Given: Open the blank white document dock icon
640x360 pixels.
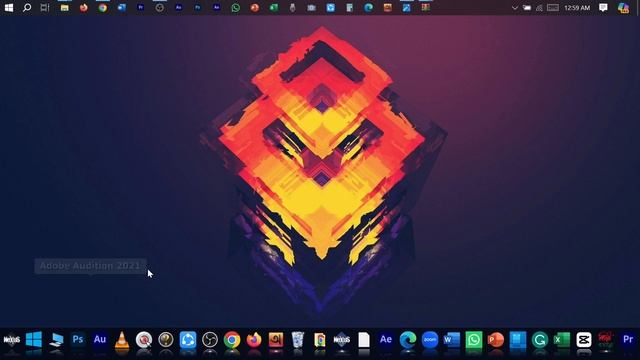Looking at the screenshot, I should [364, 340].
